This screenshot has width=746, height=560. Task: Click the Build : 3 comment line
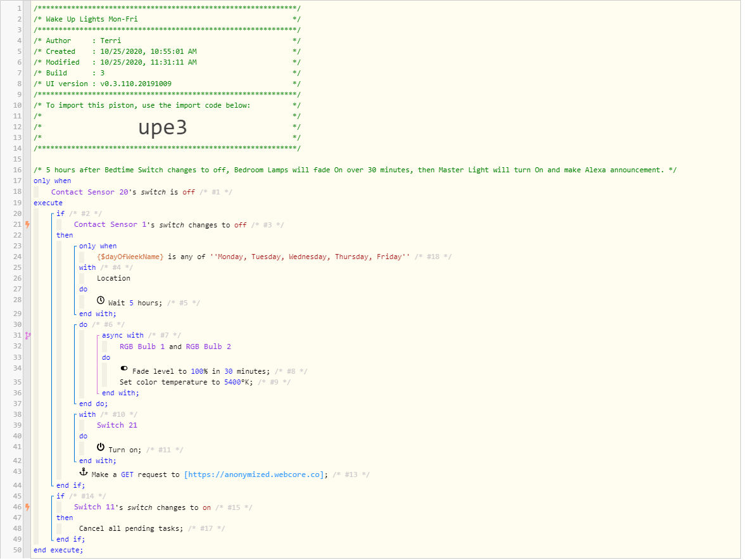coord(167,73)
